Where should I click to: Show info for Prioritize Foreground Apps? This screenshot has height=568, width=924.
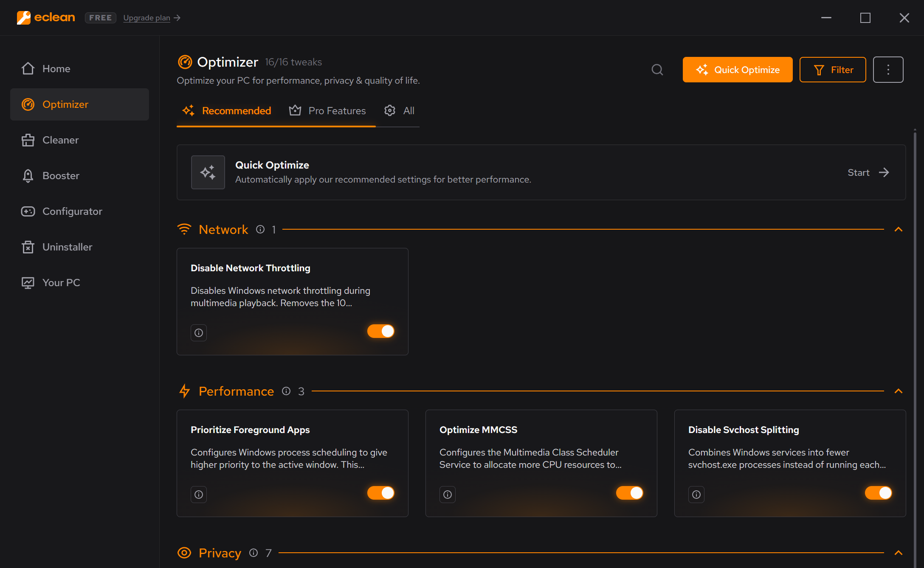click(x=199, y=495)
